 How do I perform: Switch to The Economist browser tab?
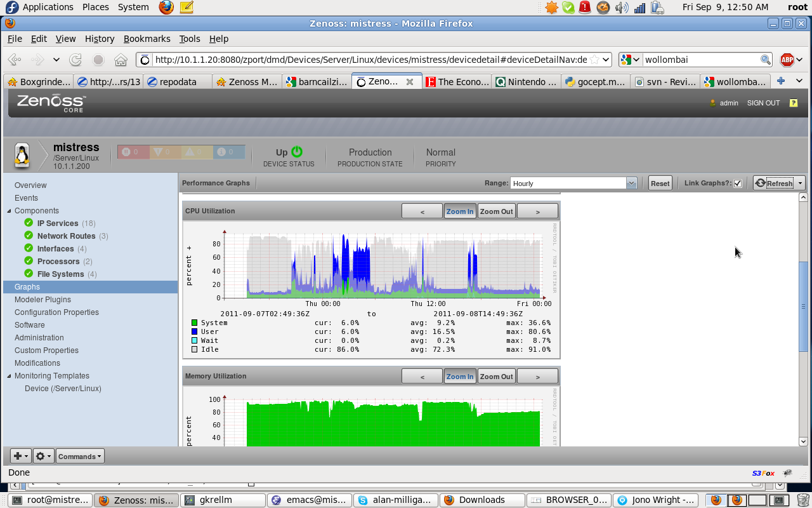[x=457, y=82]
